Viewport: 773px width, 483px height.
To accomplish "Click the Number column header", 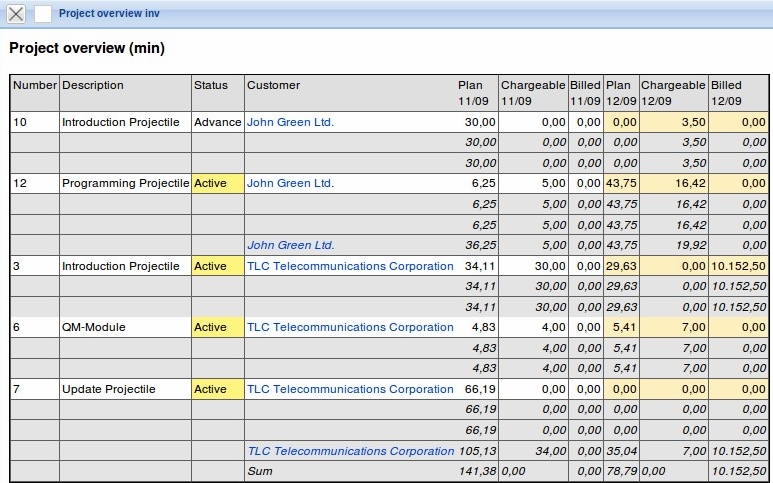I will [34, 86].
